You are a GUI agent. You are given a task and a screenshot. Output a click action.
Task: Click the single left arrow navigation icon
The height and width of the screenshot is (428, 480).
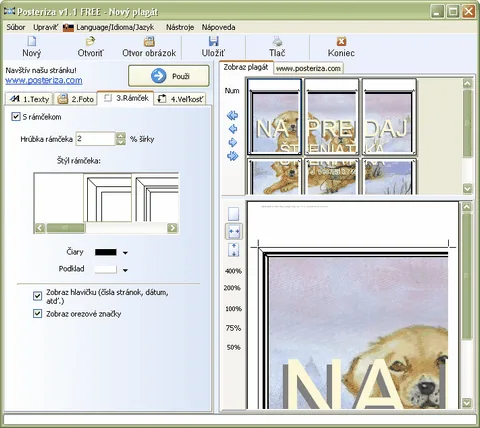(x=233, y=129)
